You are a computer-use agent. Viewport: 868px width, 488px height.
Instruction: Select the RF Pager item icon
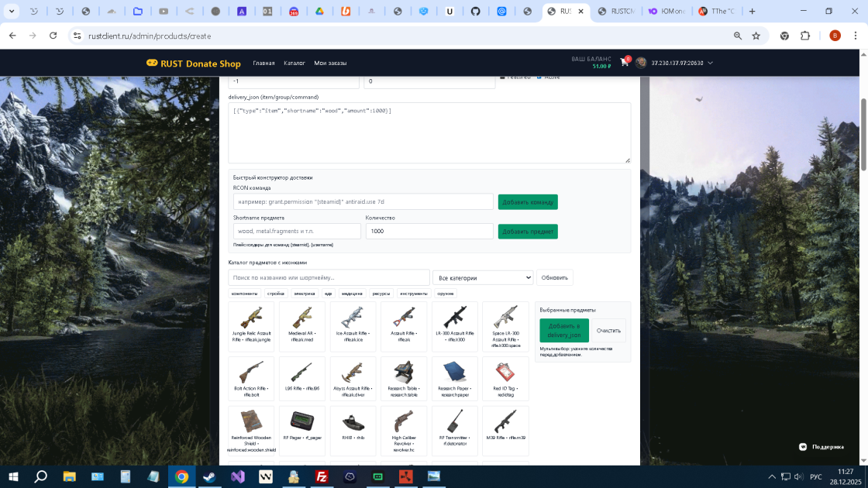301,421
